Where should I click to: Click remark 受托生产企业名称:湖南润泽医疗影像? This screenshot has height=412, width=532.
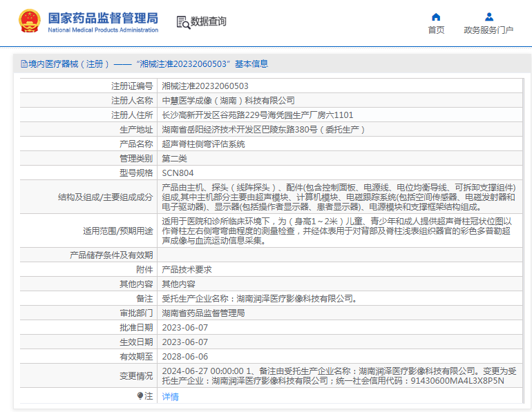click(x=260, y=299)
